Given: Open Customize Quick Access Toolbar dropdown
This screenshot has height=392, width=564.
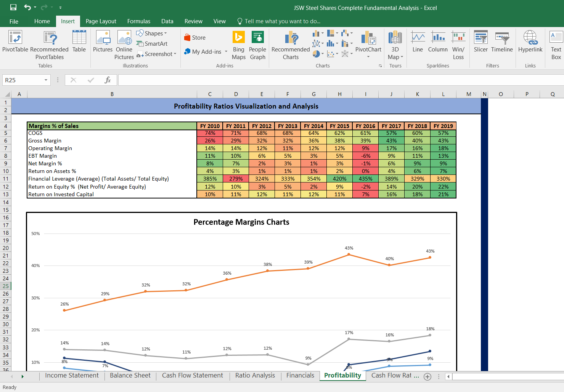Looking at the screenshot, I should click(x=60, y=8).
